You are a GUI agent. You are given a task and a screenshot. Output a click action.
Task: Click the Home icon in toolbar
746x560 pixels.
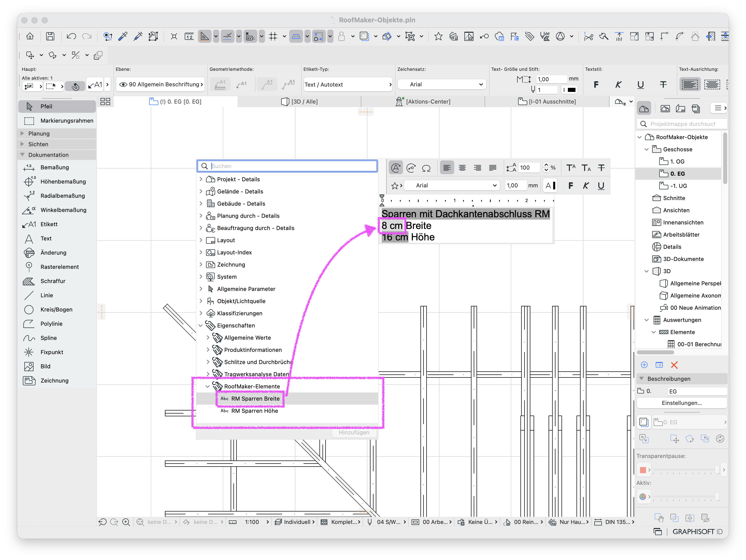click(30, 36)
